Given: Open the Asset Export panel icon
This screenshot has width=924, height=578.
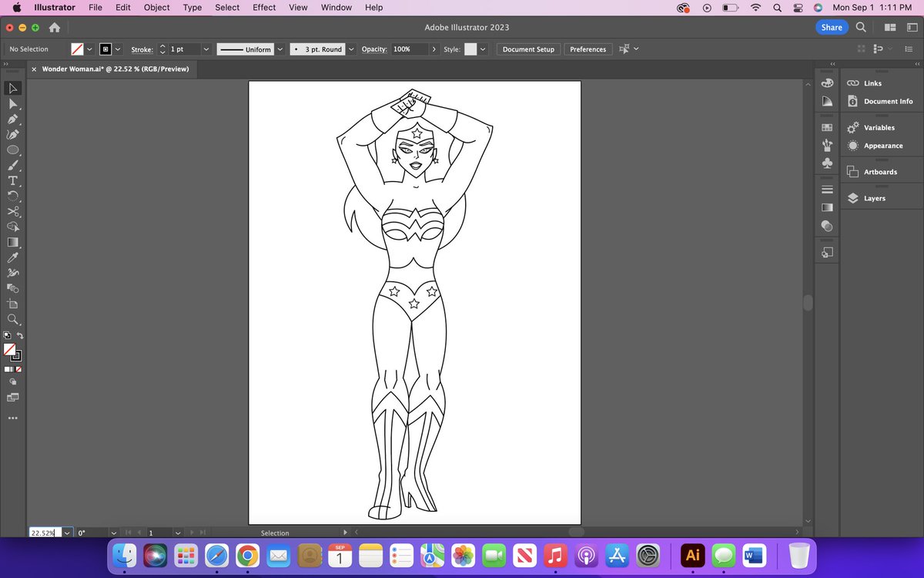Looking at the screenshot, I should [828, 252].
